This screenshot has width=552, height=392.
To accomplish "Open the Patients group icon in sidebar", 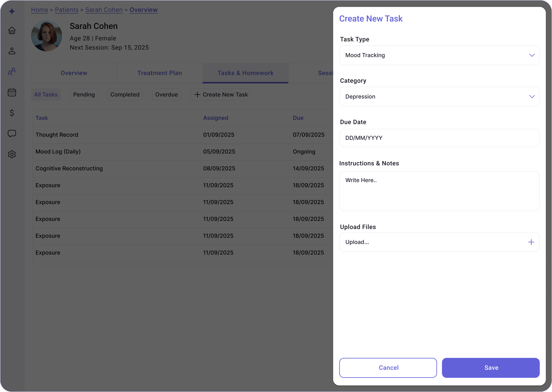I will pos(12,71).
